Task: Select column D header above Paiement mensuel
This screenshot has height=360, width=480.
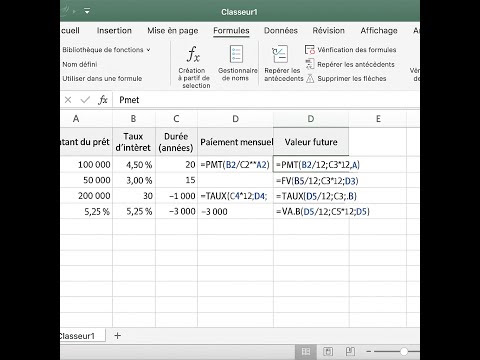Action: (x=235, y=119)
